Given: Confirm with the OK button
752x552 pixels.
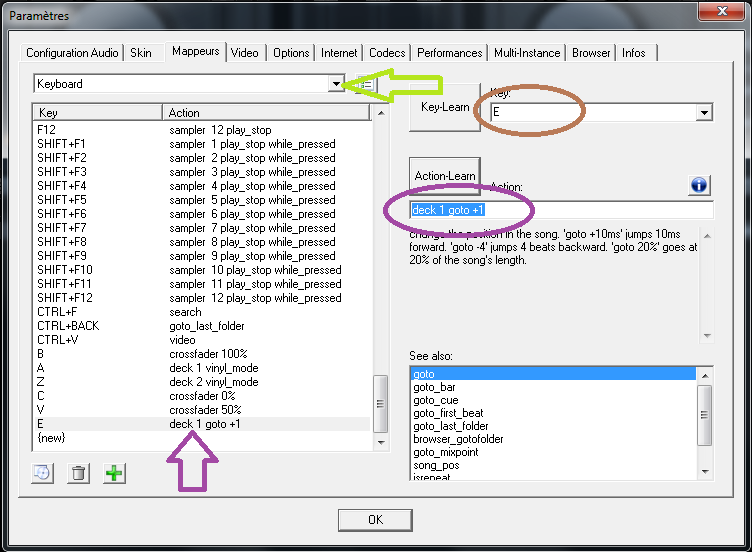Looking at the screenshot, I should 375,520.
